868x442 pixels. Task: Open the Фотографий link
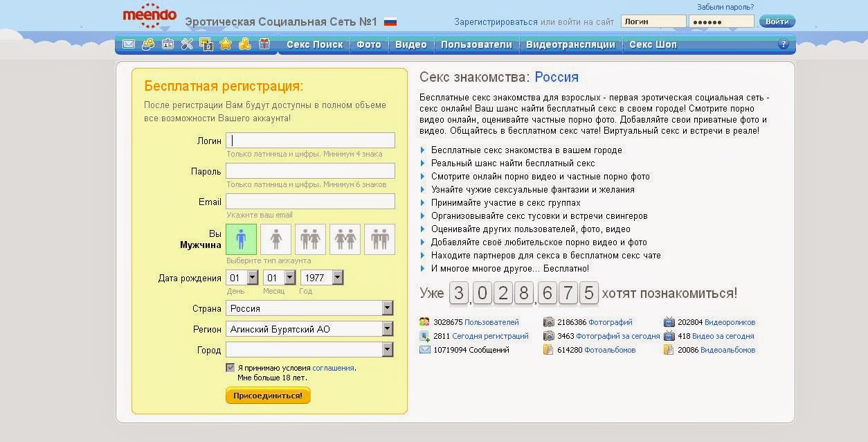coord(610,322)
